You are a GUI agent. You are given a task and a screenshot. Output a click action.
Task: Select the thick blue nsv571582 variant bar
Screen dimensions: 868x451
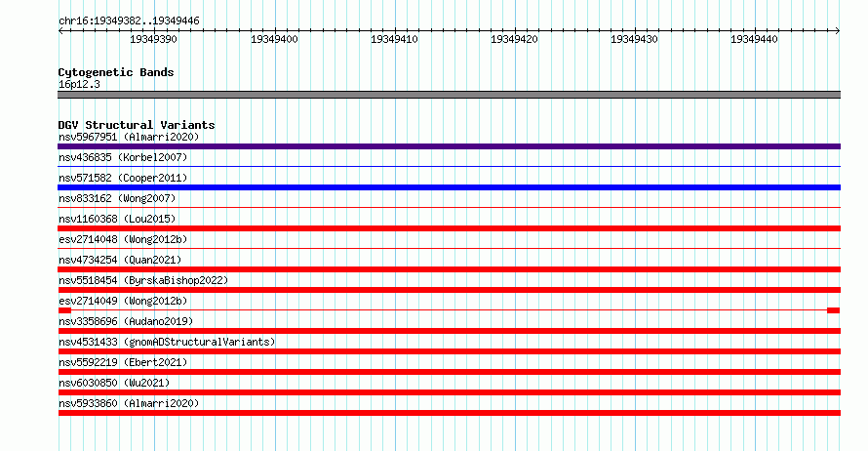click(x=449, y=187)
